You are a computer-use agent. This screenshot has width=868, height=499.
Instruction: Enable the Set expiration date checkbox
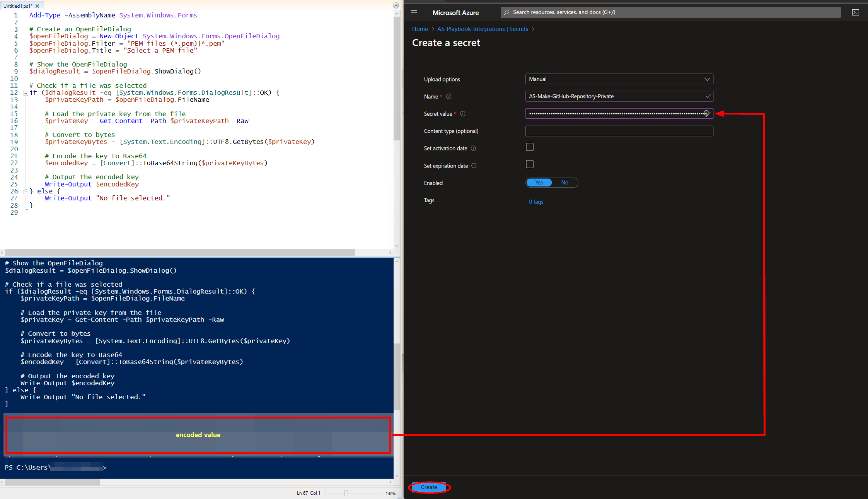coord(530,164)
